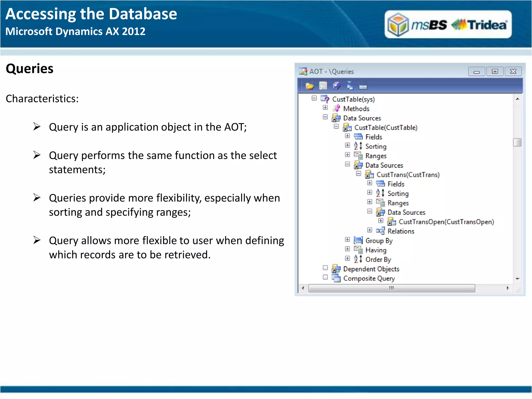Screen dimensions: 532x399
Task: Click the Group By node icon
Action: tap(358, 240)
